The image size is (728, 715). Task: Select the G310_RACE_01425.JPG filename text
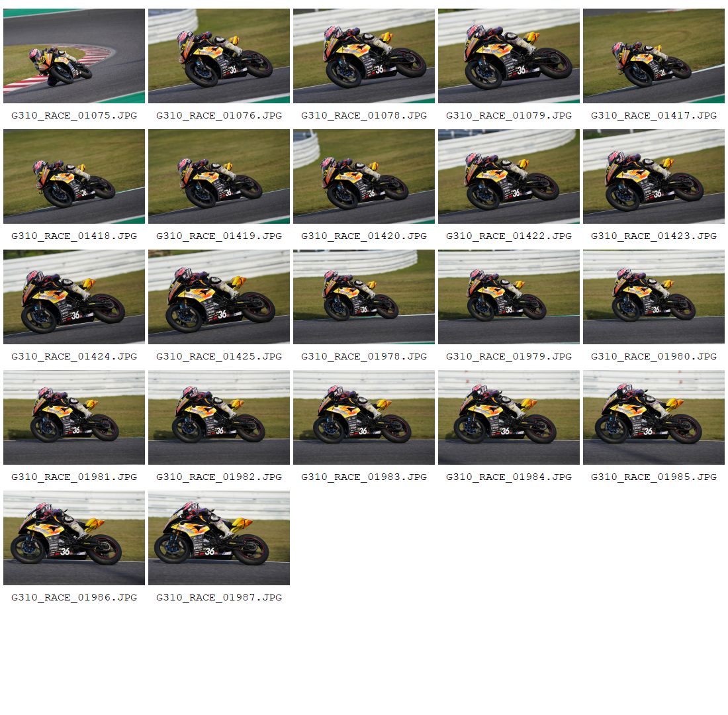(x=218, y=356)
